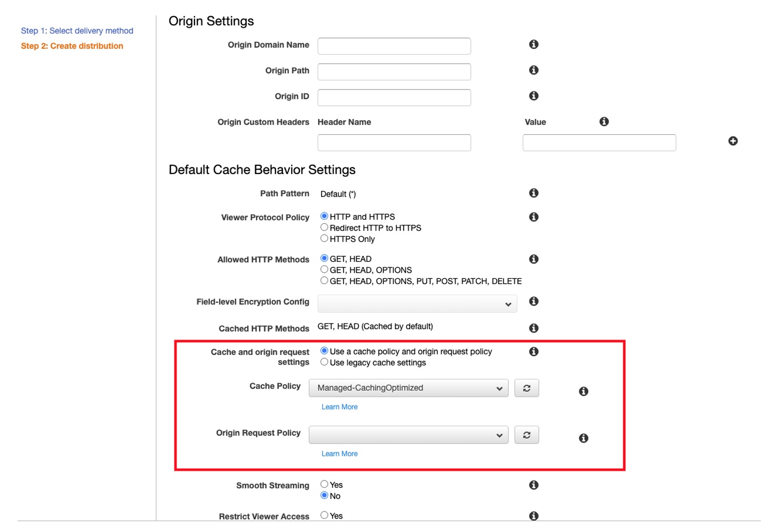
Task: Focus the custom header Value field
Action: pyautogui.click(x=599, y=143)
